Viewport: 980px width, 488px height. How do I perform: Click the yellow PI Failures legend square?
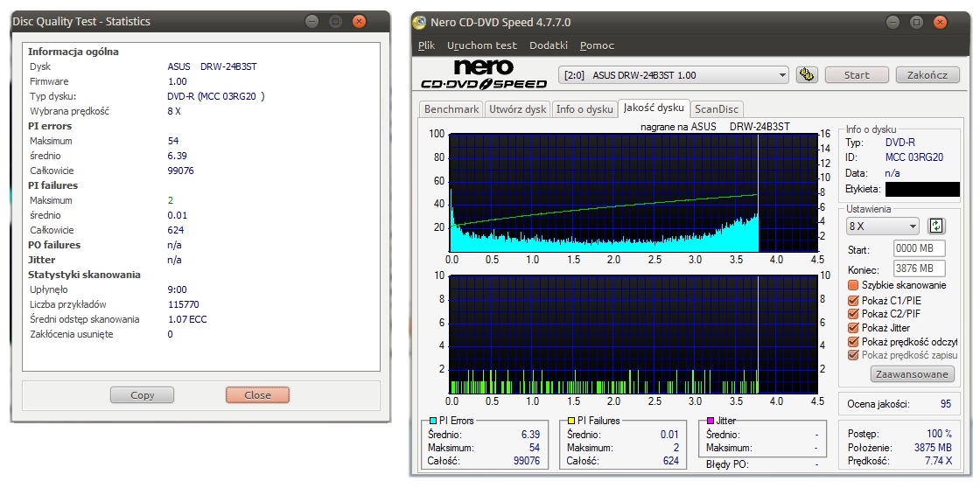pyautogui.click(x=571, y=422)
